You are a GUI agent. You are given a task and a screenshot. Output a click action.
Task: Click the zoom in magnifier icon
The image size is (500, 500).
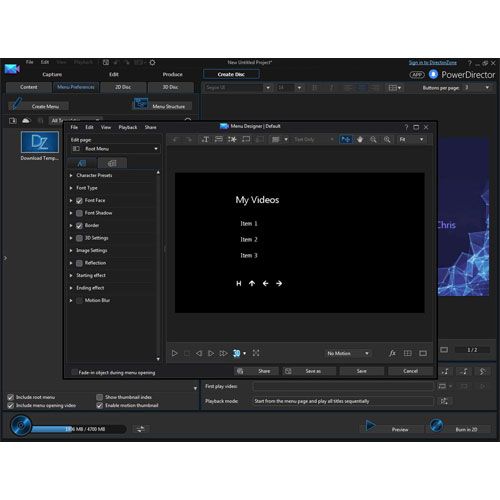(x=387, y=139)
